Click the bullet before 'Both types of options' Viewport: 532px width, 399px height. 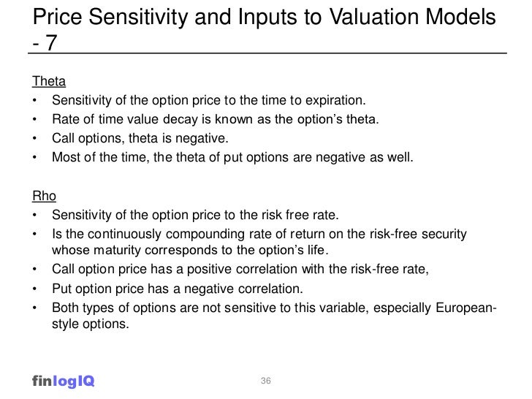(34, 308)
